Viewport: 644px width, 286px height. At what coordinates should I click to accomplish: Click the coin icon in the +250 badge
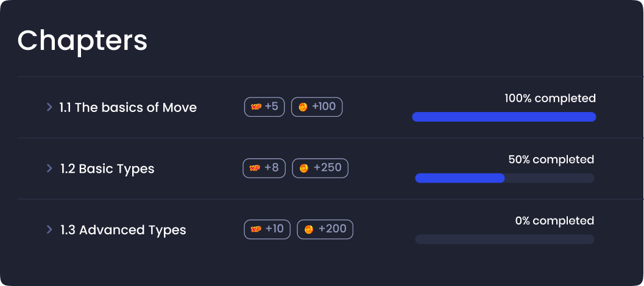click(304, 168)
